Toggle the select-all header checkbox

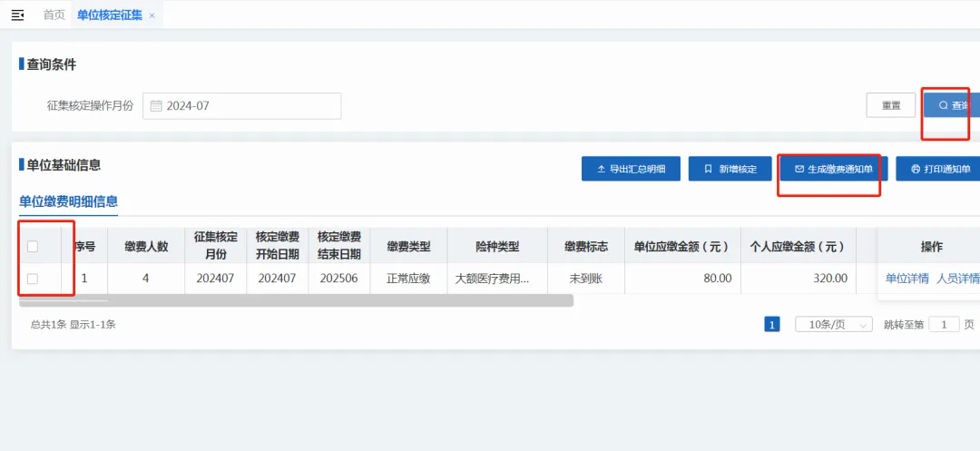[x=33, y=247]
